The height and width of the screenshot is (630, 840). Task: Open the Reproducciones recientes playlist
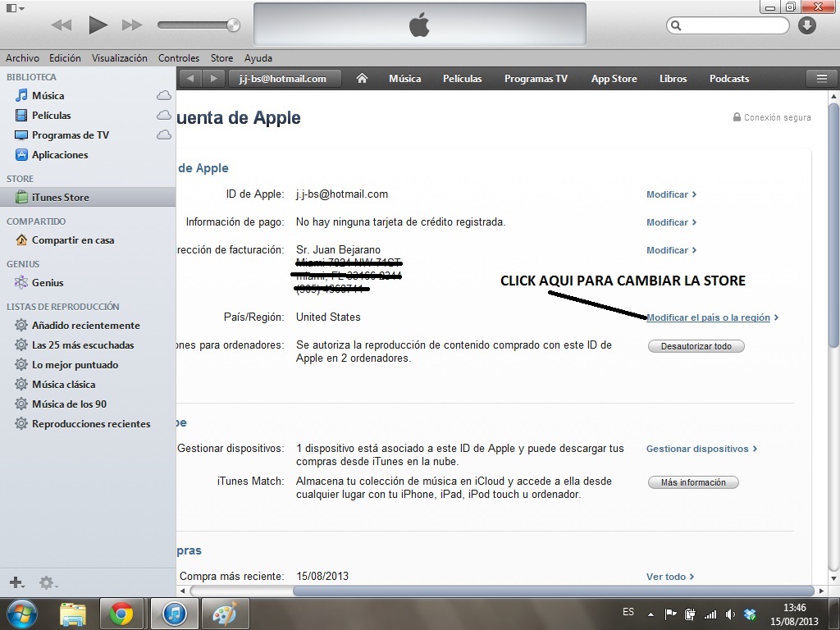coord(91,424)
